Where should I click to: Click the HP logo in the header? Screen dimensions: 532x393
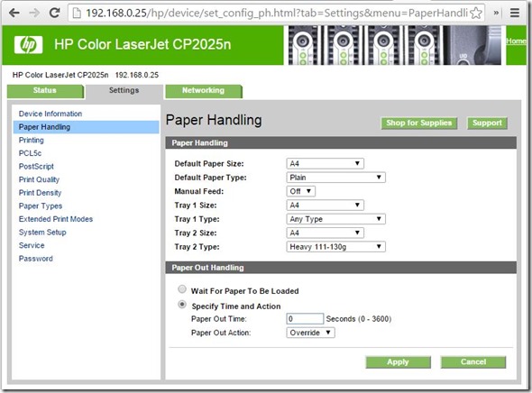tap(29, 45)
